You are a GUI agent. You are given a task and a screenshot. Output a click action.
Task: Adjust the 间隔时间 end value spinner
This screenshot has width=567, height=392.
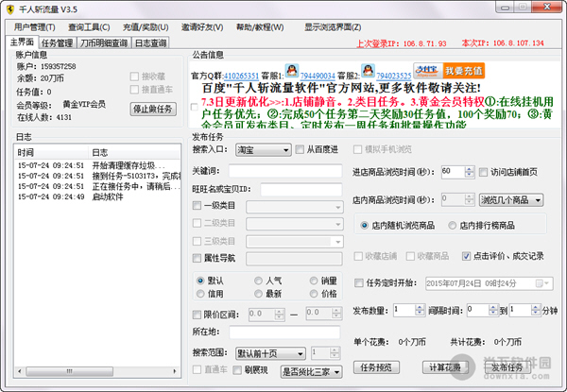536,310
